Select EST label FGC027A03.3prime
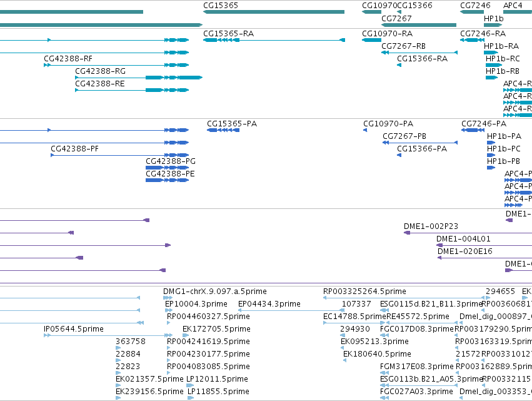Image resolution: width=532 pixels, height=401 pixels. click(416, 392)
